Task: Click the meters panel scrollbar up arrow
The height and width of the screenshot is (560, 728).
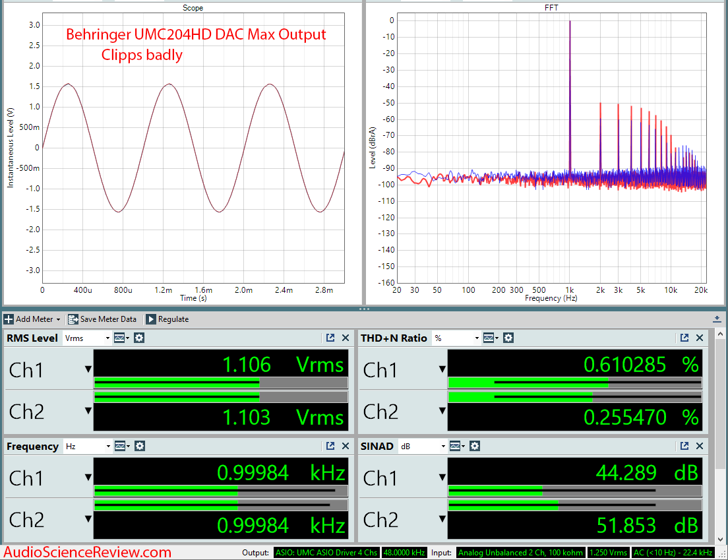Action: pyautogui.click(x=720, y=334)
